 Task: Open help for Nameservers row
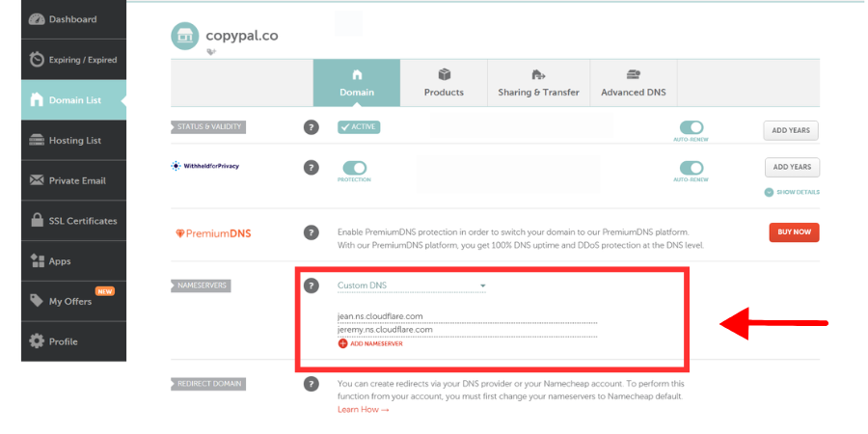pyautogui.click(x=312, y=285)
